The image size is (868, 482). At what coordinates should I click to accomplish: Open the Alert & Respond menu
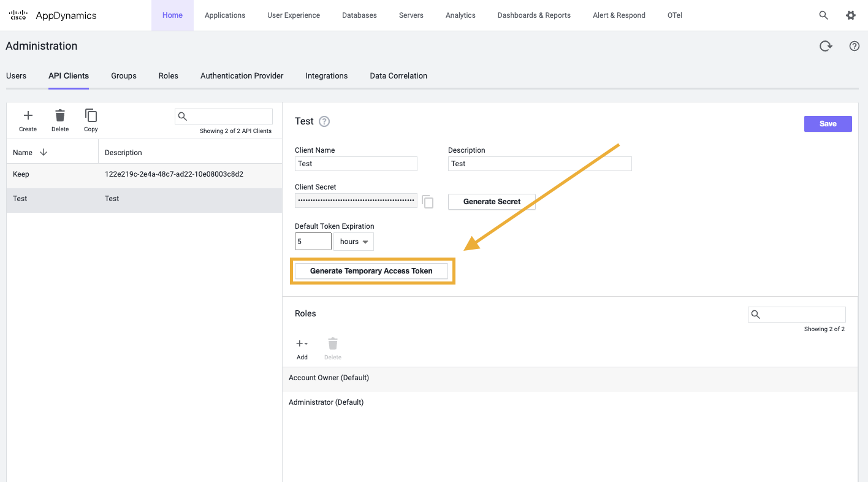click(x=619, y=15)
